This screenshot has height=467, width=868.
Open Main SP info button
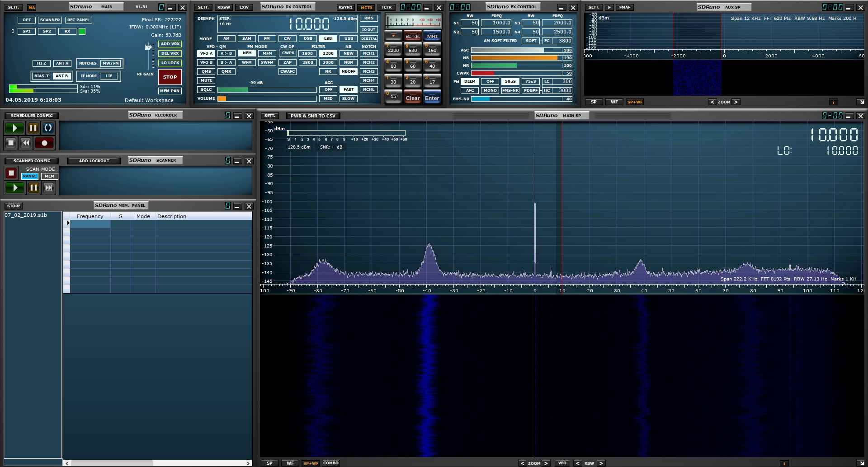point(784,463)
